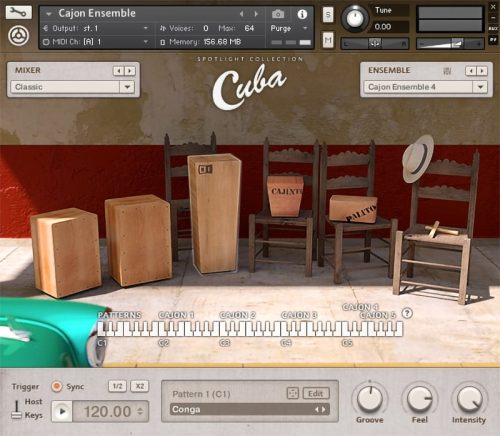
Task: Adjust the tempo stepper arrows
Action: 140,412
